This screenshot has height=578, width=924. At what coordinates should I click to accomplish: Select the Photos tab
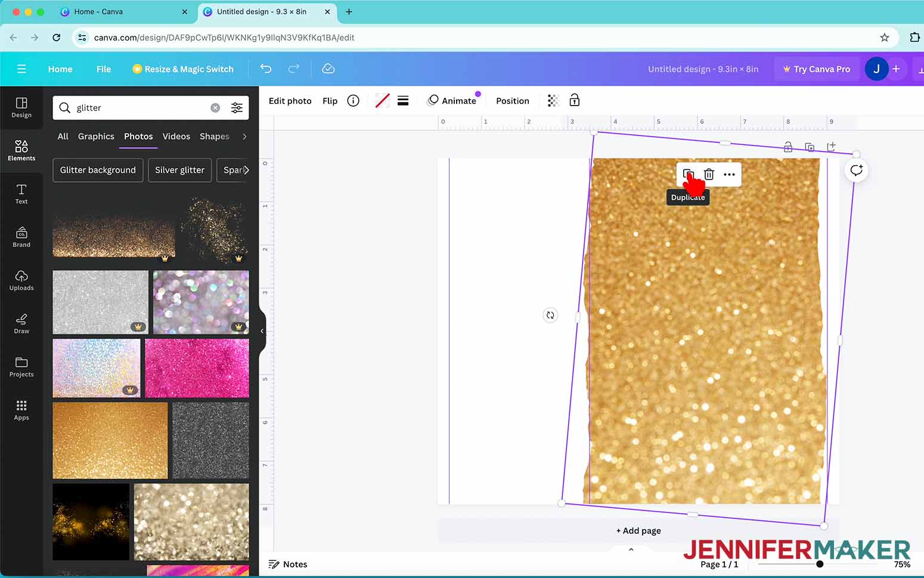[x=138, y=137]
